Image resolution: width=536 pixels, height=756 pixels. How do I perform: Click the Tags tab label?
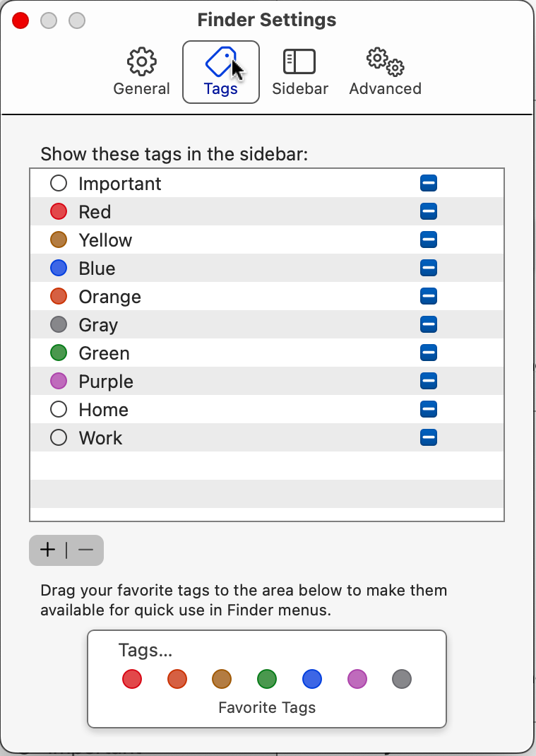click(x=220, y=89)
